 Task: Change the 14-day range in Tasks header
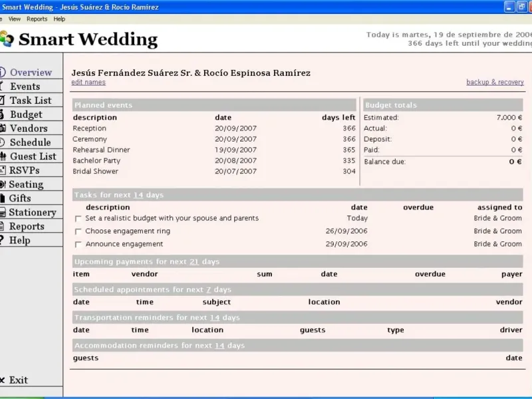click(x=138, y=195)
